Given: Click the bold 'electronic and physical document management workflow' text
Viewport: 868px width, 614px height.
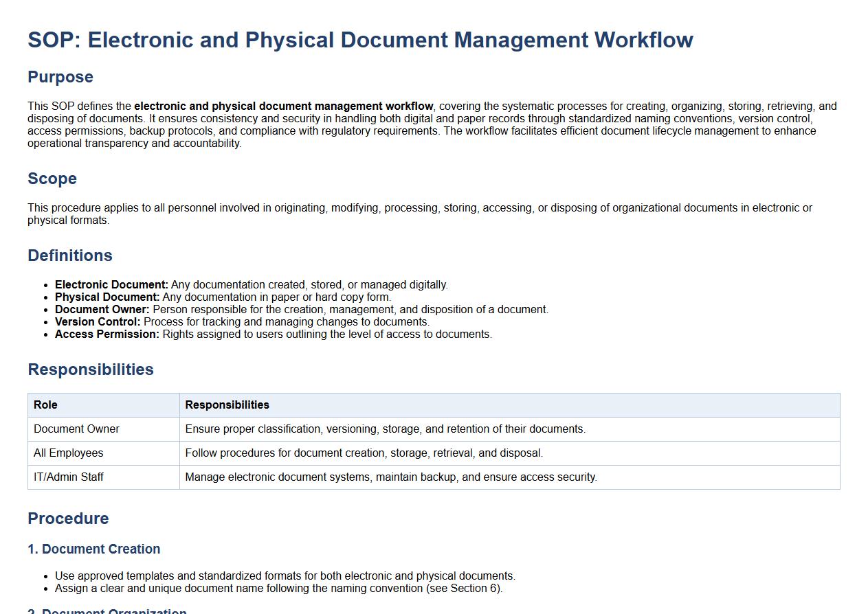Looking at the screenshot, I should (283, 106).
